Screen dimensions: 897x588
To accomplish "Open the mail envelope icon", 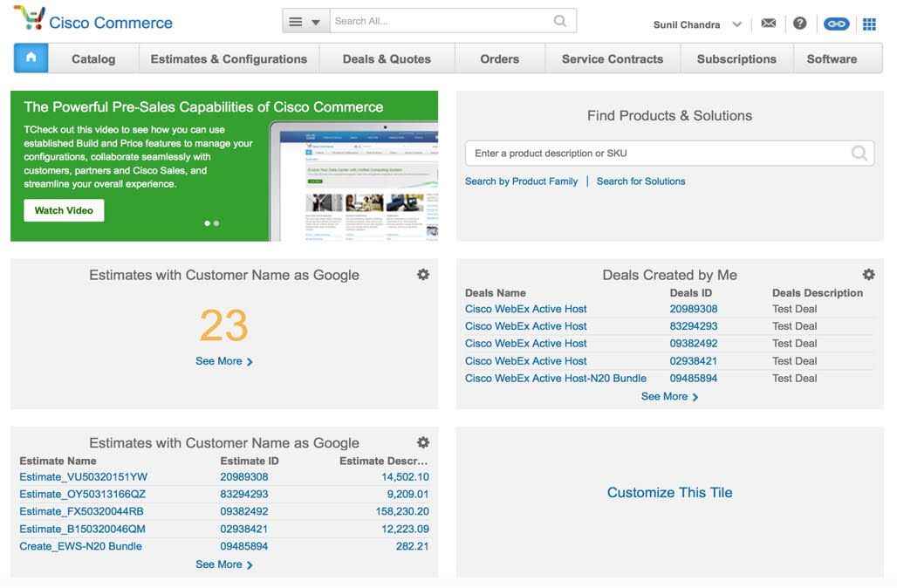I will (768, 24).
